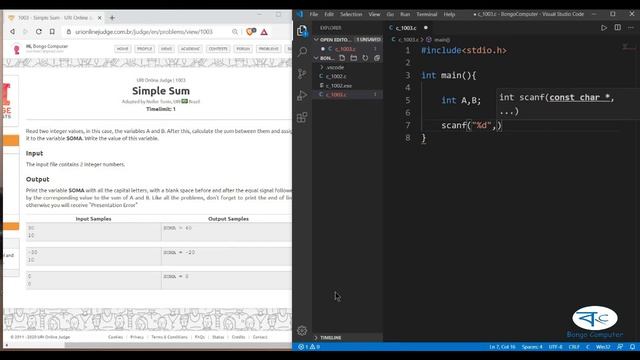Click Win32 configuration in status bar
The image size is (640, 360).
pos(603,347)
